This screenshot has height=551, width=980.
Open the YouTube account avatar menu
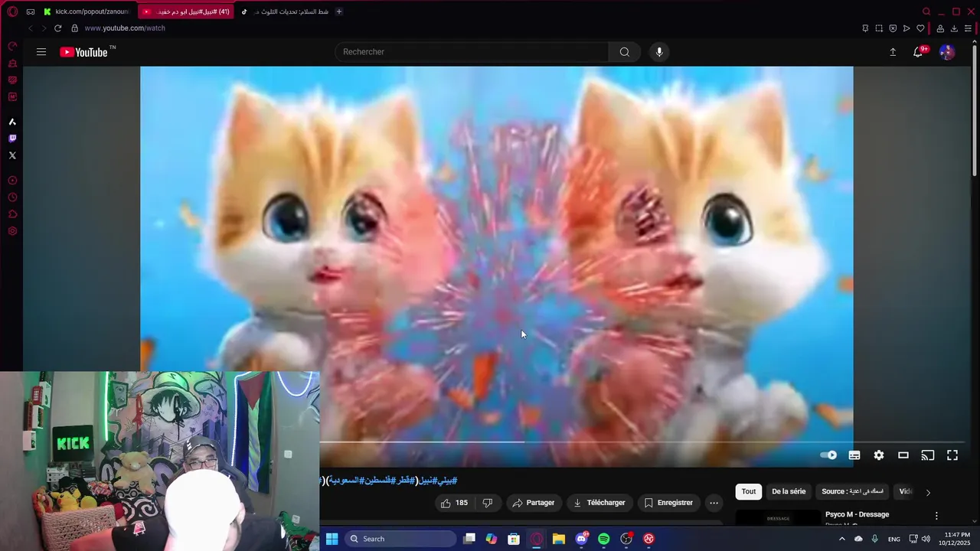coord(947,52)
